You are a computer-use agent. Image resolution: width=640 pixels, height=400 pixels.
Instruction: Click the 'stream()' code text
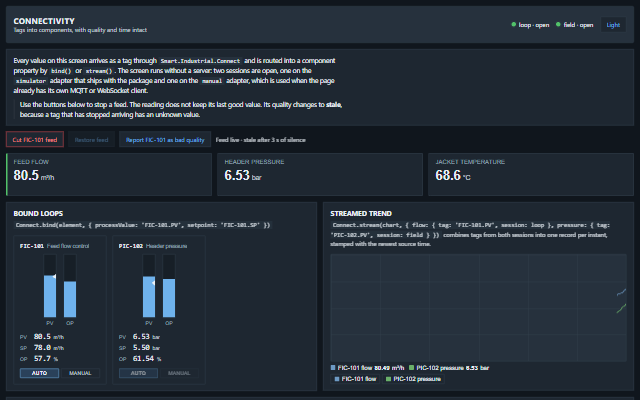pos(98,71)
